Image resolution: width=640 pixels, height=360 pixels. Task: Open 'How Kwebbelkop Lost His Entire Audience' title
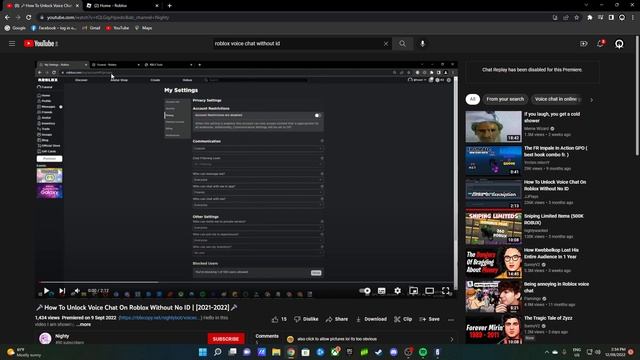tap(551, 253)
